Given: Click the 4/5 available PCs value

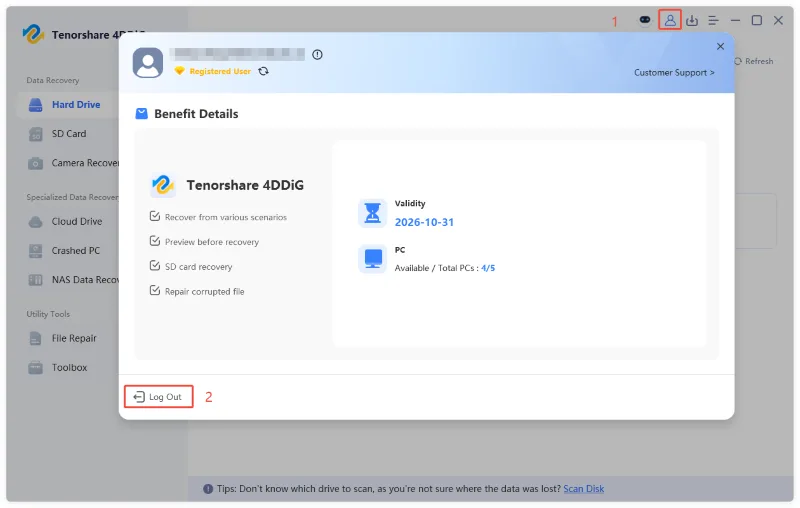Looking at the screenshot, I should pos(488,268).
